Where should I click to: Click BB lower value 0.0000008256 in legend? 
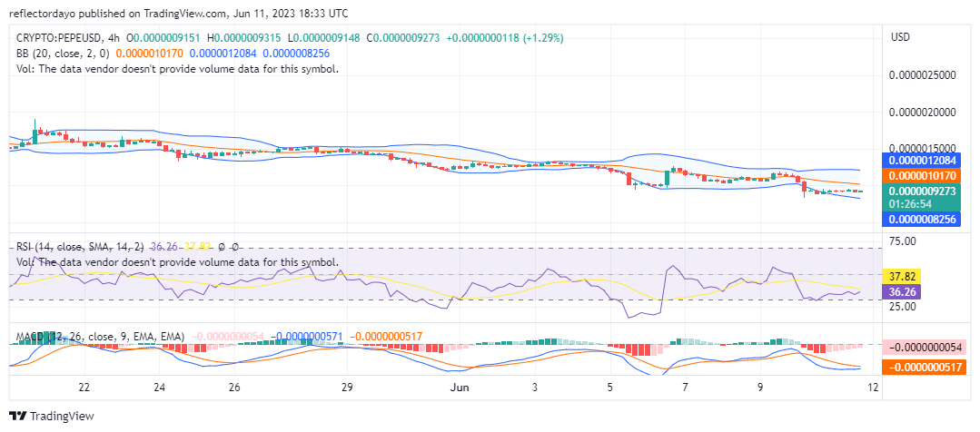tap(296, 54)
